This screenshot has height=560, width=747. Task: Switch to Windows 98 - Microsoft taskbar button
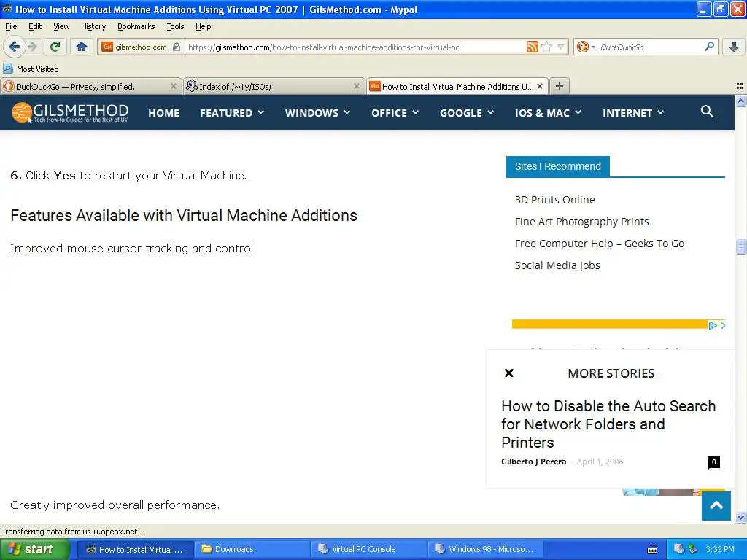pyautogui.click(x=484, y=549)
